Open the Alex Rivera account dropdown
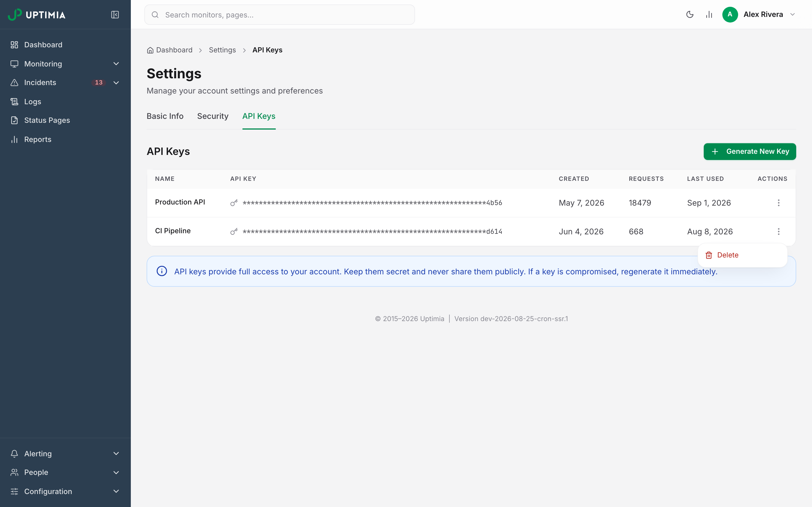The image size is (812, 507). (x=759, y=14)
